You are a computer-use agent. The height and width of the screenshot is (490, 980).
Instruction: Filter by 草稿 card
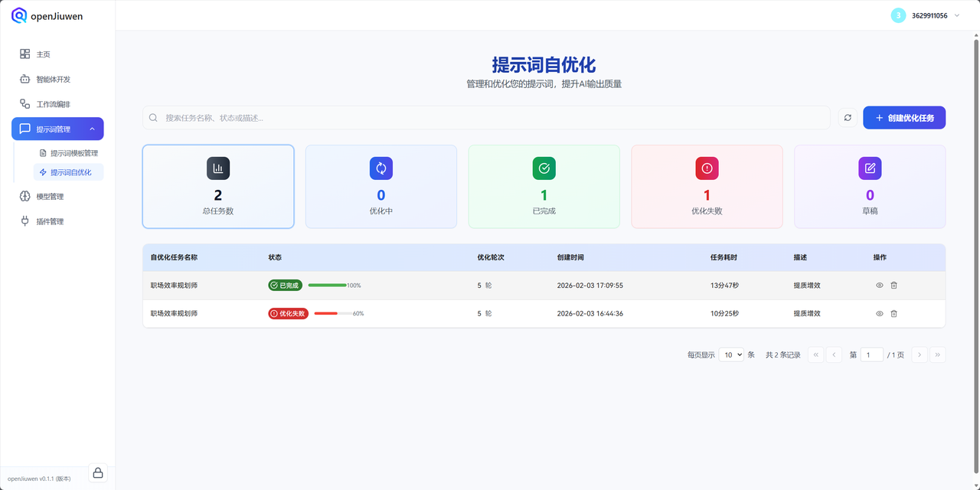pos(870,187)
